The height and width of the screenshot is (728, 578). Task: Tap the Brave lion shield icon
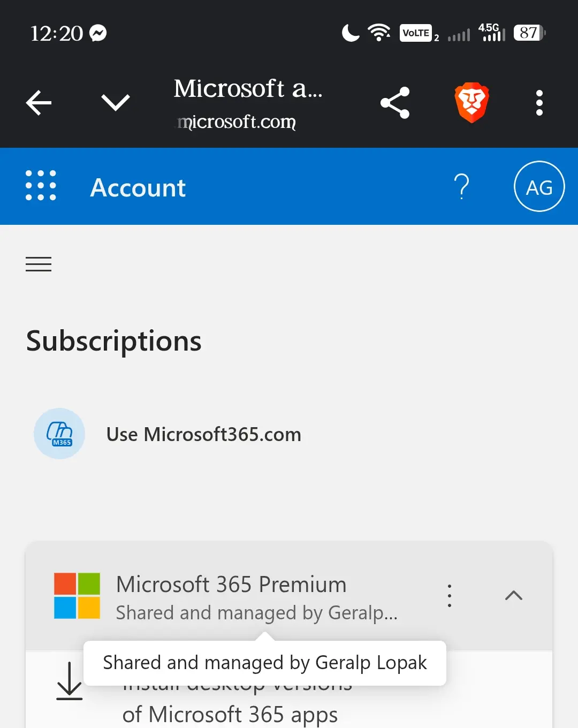click(471, 102)
